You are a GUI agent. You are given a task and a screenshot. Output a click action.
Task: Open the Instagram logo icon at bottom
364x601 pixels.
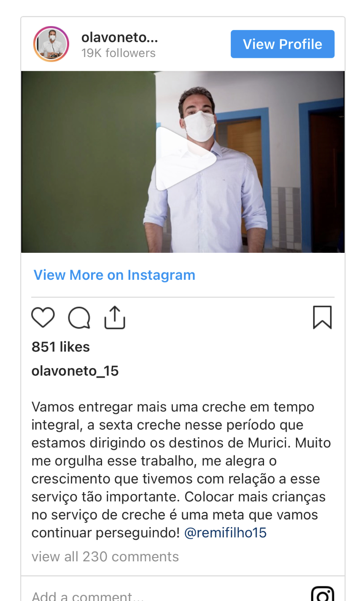point(323,594)
